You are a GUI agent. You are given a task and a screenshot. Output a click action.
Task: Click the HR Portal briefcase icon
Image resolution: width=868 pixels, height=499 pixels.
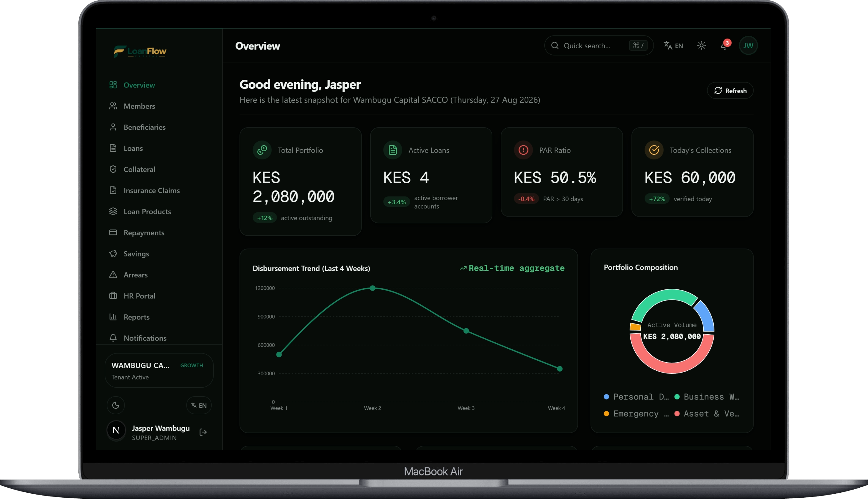click(113, 296)
